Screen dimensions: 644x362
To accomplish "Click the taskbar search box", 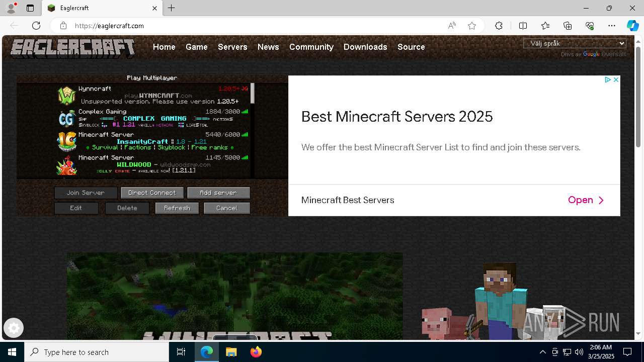I will pyautogui.click(x=97, y=352).
